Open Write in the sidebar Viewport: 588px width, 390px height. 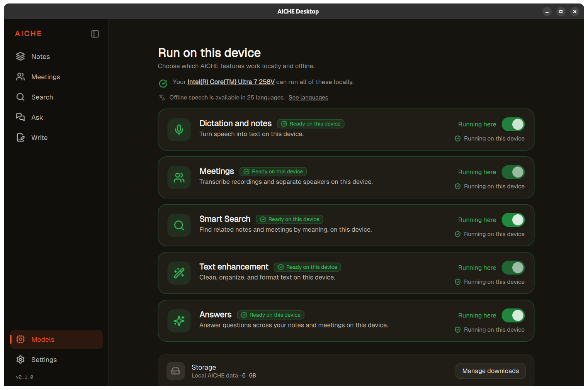pyautogui.click(x=56, y=137)
